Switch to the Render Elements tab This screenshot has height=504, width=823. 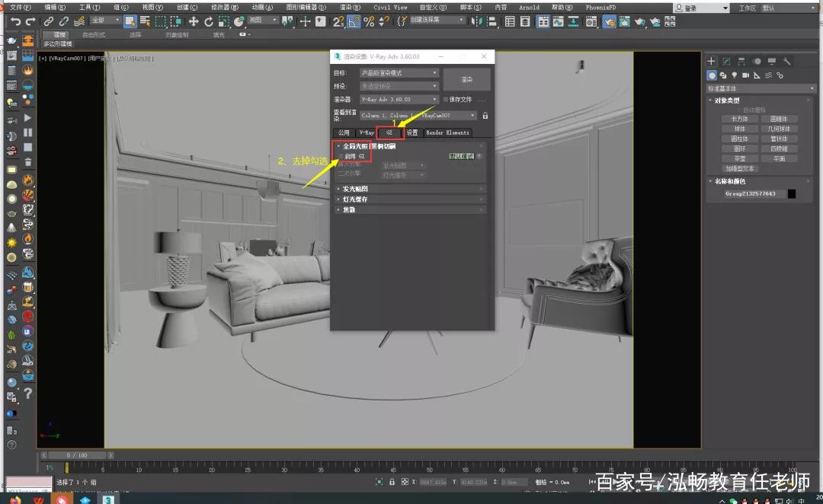[447, 132]
